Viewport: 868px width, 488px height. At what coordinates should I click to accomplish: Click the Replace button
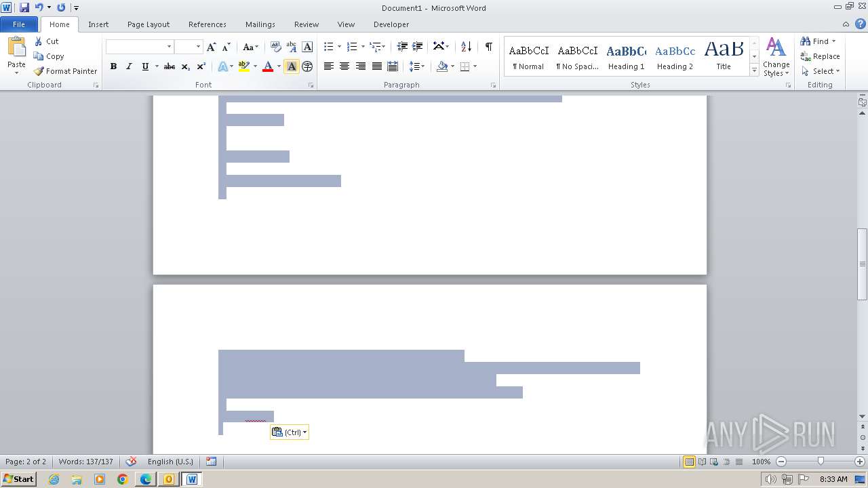821,56
